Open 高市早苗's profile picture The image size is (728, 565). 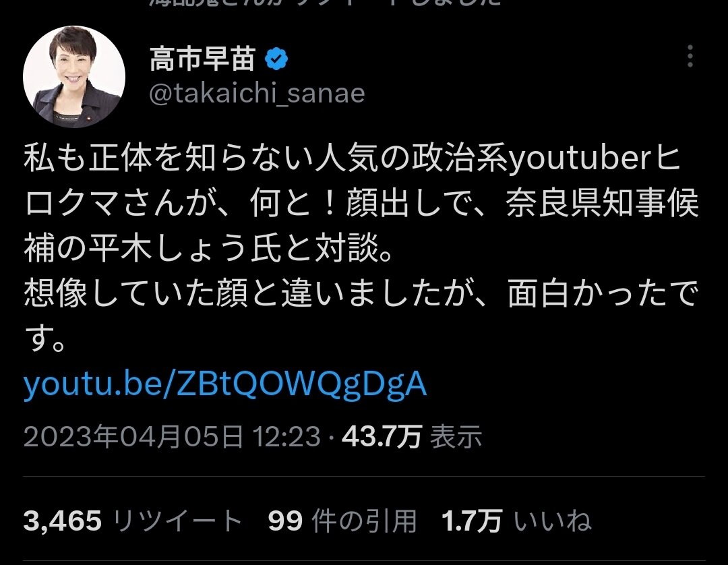tap(74, 77)
